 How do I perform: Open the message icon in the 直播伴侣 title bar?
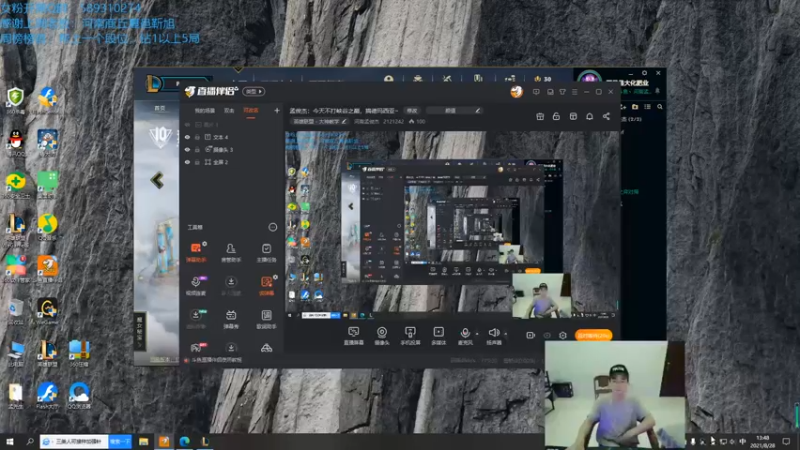(536, 92)
